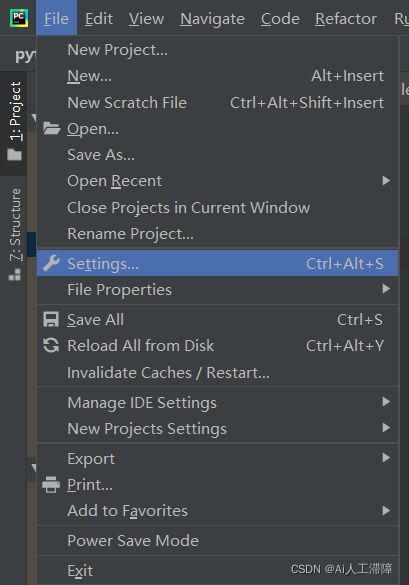Open the Navigate menu
The width and height of the screenshot is (409, 585).
click(x=212, y=18)
